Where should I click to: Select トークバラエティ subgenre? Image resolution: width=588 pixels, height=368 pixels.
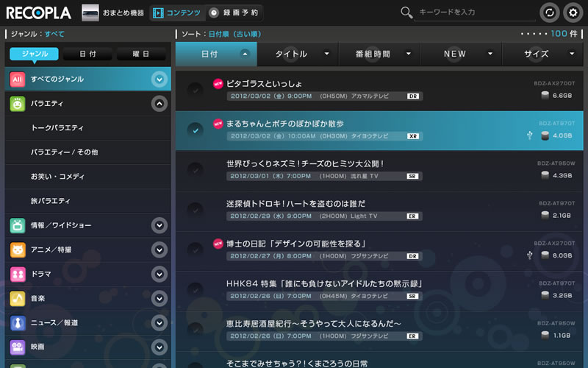[x=88, y=128]
